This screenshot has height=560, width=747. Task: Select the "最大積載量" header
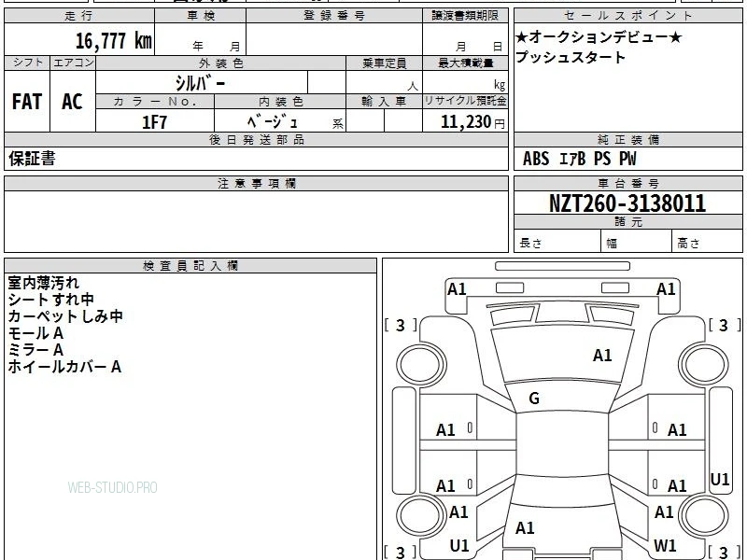click(x=465, y=63)
